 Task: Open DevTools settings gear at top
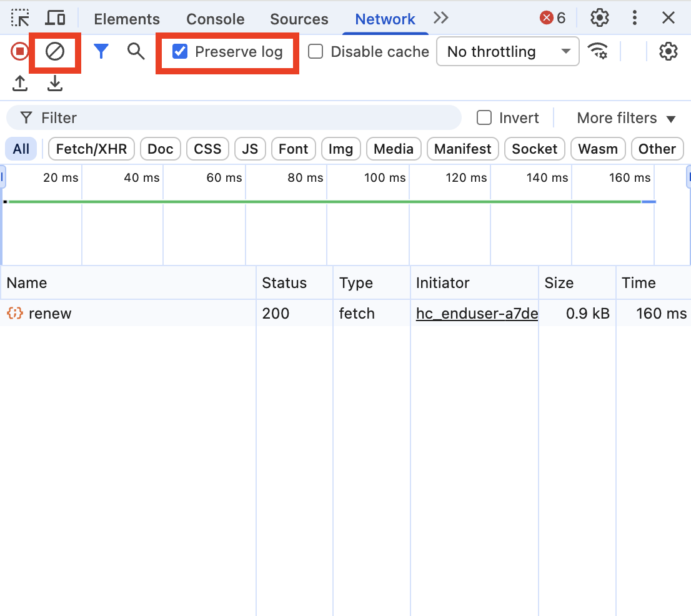click(599, 18)
